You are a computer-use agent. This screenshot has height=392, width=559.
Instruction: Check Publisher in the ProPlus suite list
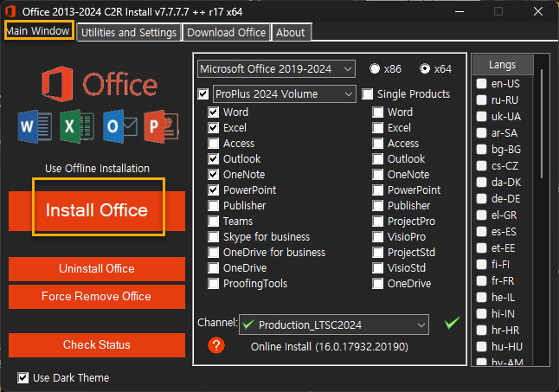(213, 206)
